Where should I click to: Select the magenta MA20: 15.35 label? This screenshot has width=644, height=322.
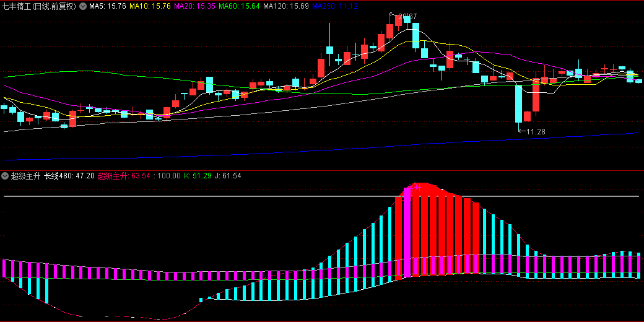click(194, 7)
